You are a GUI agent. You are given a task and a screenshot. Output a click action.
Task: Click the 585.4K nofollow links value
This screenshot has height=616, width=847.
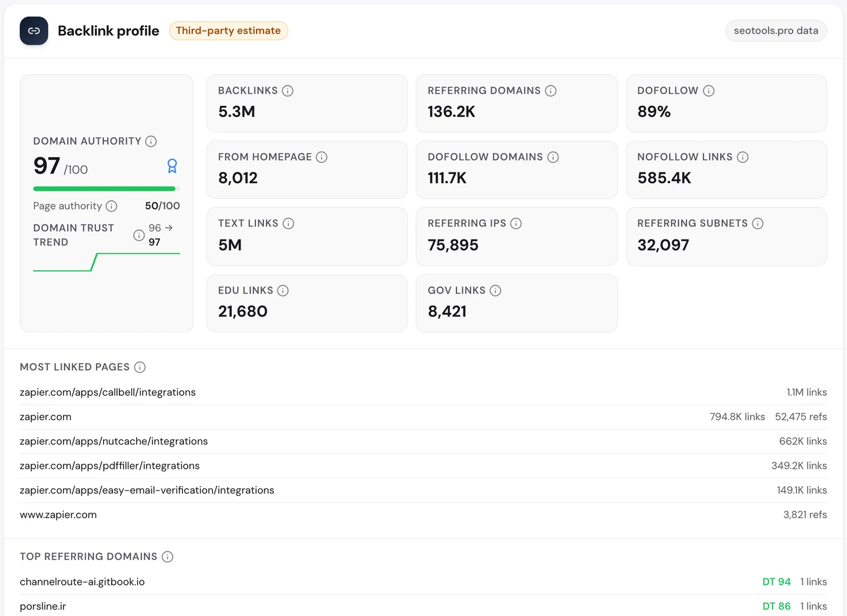tap(664, 178)
